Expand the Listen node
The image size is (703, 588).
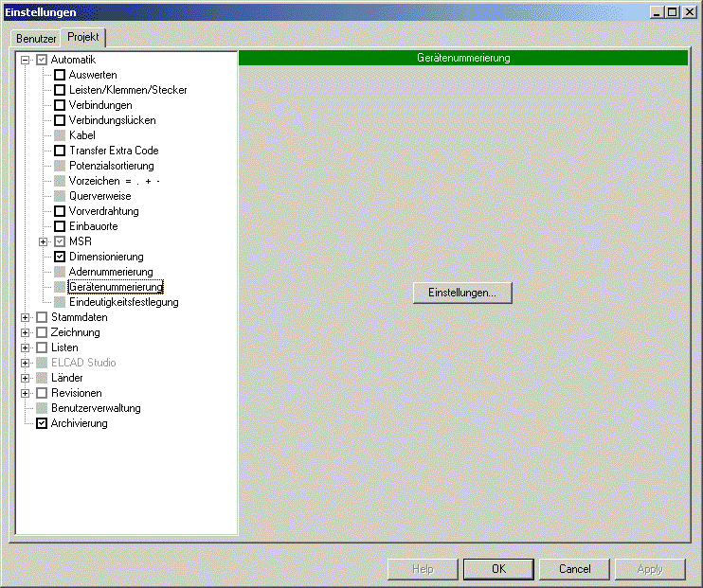[25, 347]
